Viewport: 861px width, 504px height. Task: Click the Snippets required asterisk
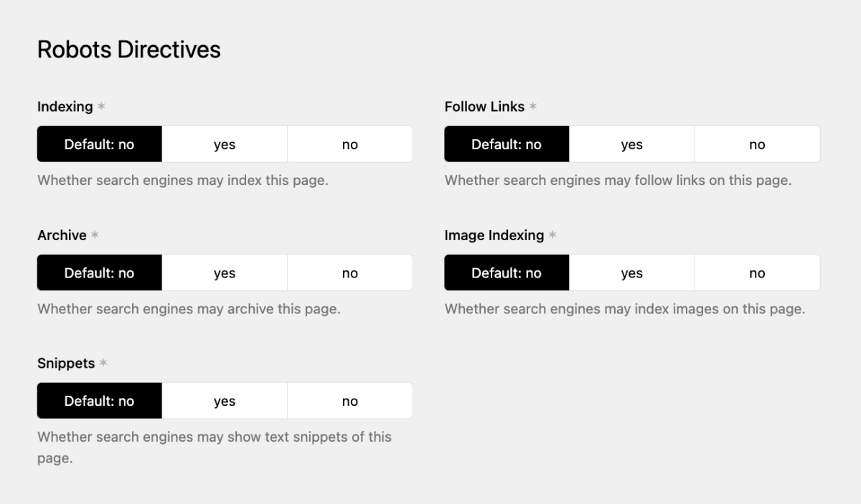103,363
